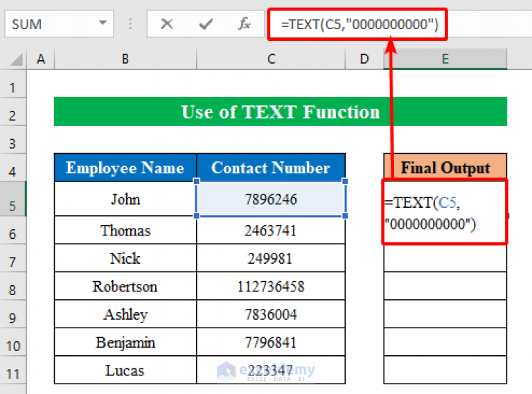Select column A header
The image size is (532, 394).
[x=41, y=59]
